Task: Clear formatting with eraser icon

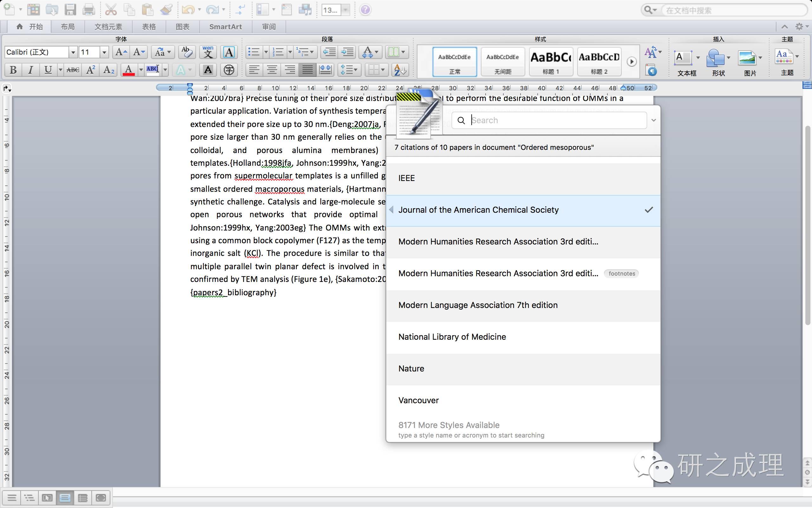Action: coord(187,52)
